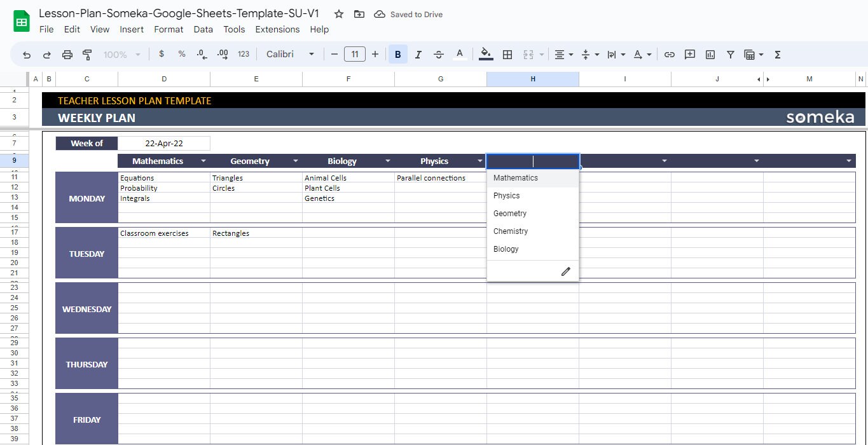Toggle strikethrough formatting
Image resolution: width=868 pixels, height=445 pixels.
(438, 54)
